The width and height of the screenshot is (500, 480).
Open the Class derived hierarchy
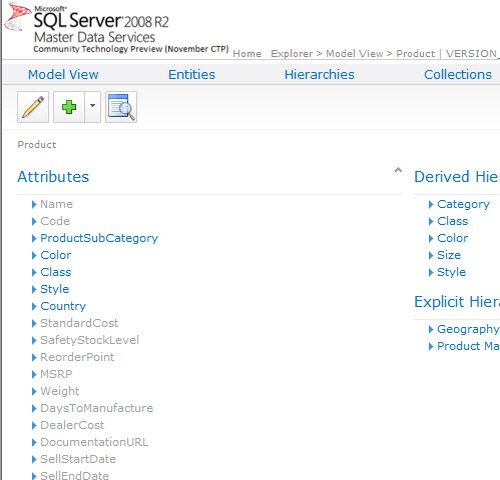point(453,221)
